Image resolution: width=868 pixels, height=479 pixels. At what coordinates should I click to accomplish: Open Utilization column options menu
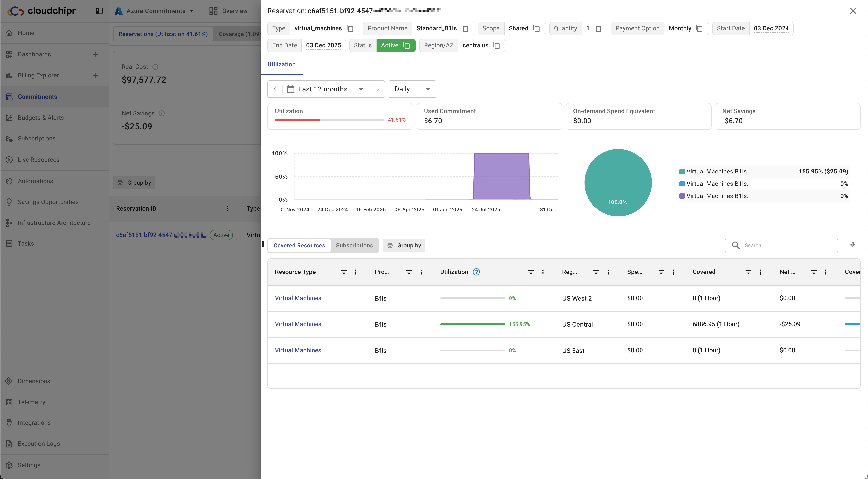point(542,272)
